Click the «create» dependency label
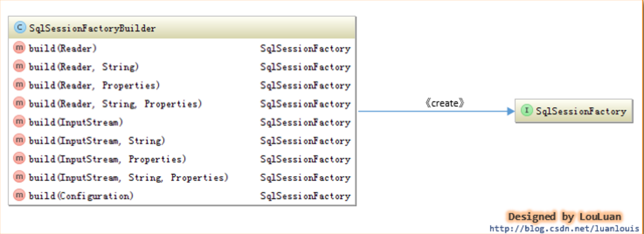Image resolution: width=644 pixels, height=234 pixels. coord(444,103)
